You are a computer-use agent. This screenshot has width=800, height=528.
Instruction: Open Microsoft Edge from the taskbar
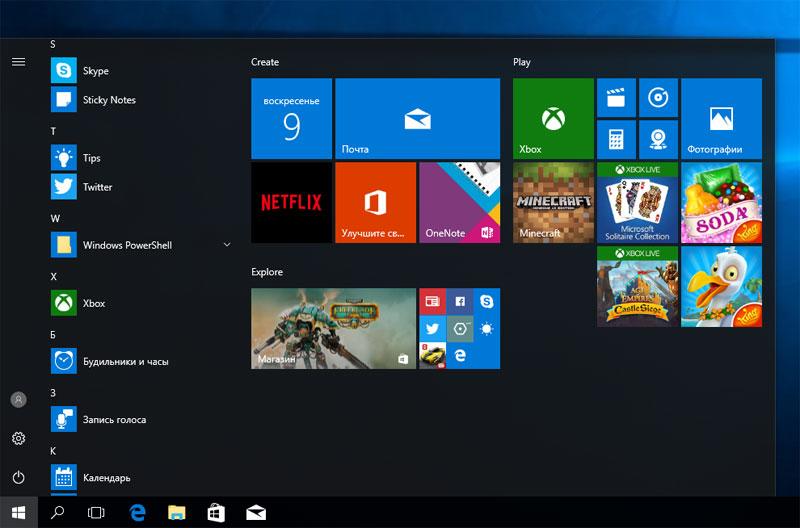(x=136, y=513)
